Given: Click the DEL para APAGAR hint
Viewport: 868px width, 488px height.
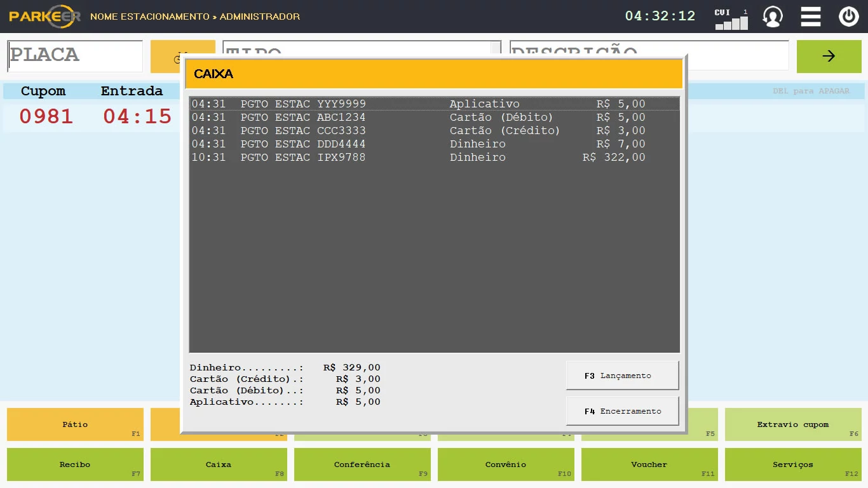Looking at the screenshot, I should (811, 91).
